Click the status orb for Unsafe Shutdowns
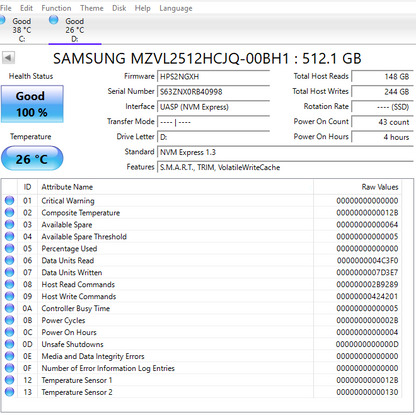This screenshot has height=415, width=416. point(9,344)
